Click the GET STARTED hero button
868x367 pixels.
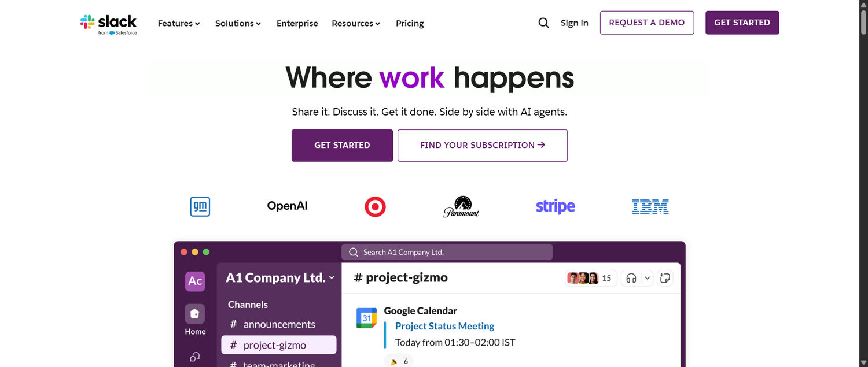point(342,145)
